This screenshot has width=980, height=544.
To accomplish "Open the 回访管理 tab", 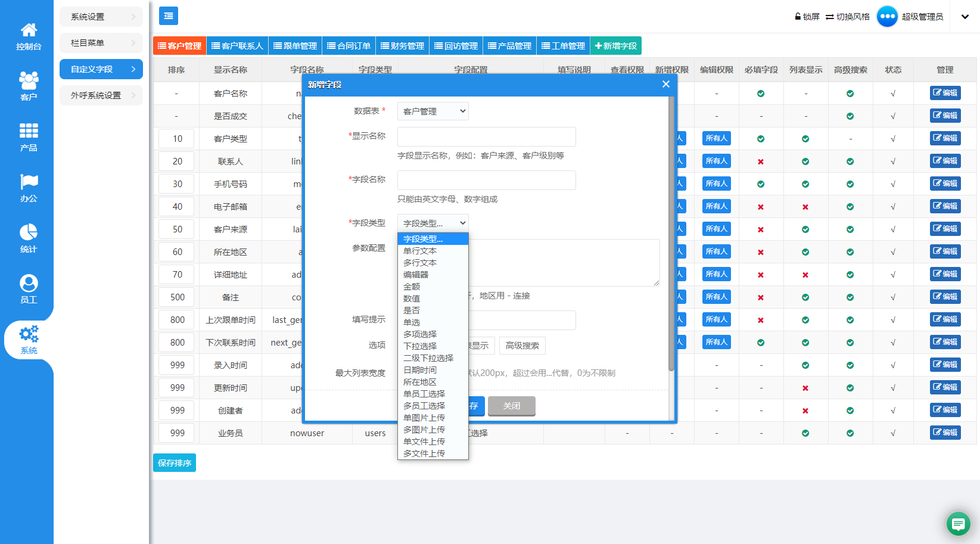I will click(x=456, y=45).
